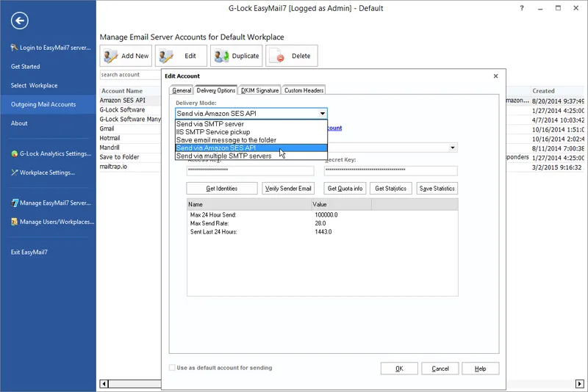Select the Sent Last 24 Hours row
588x392 pixels.
click(x=322, y=232)
